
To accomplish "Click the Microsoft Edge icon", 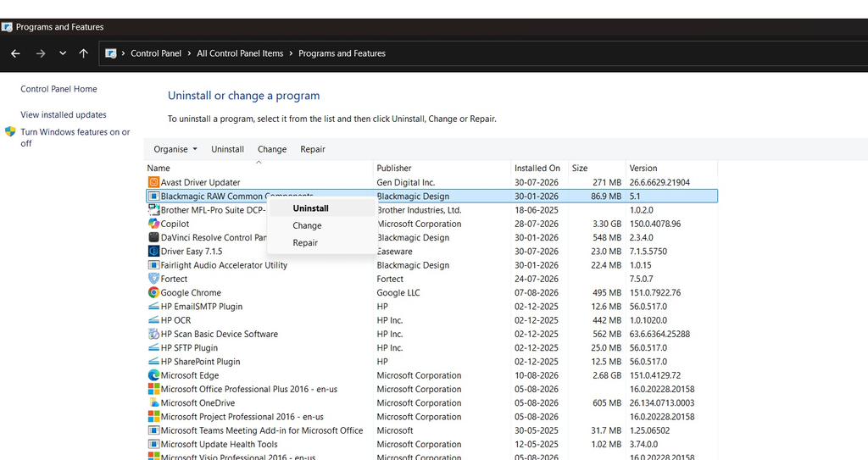I will (x=154, y=375).
